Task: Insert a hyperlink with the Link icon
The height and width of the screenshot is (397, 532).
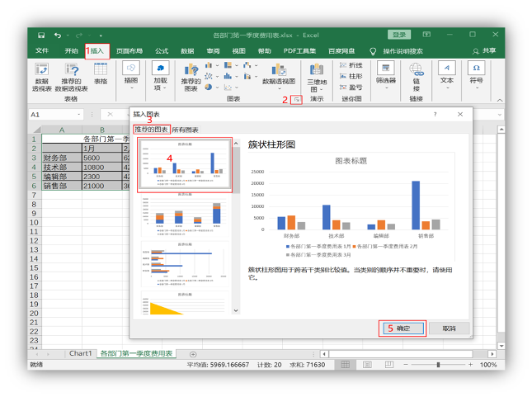Action: pyautogui.click(x=417, y=78)
